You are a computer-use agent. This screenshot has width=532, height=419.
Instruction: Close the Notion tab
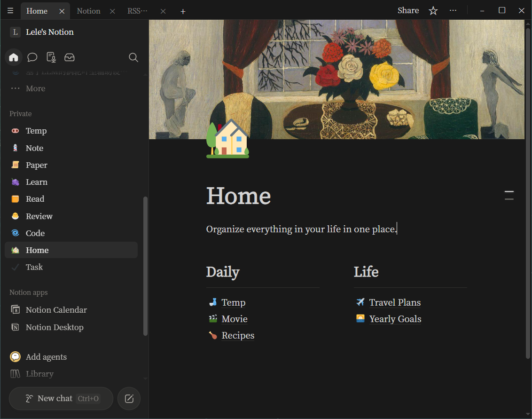click(112, 11)
